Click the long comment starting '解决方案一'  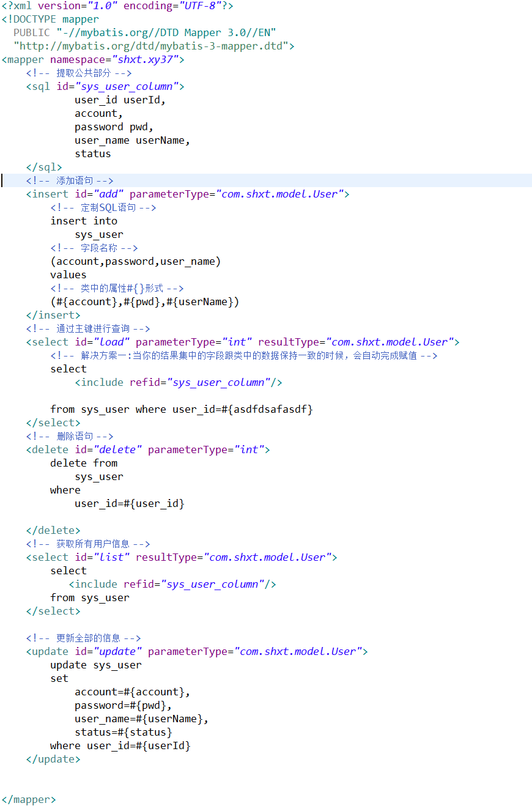[x=244, y=356]
